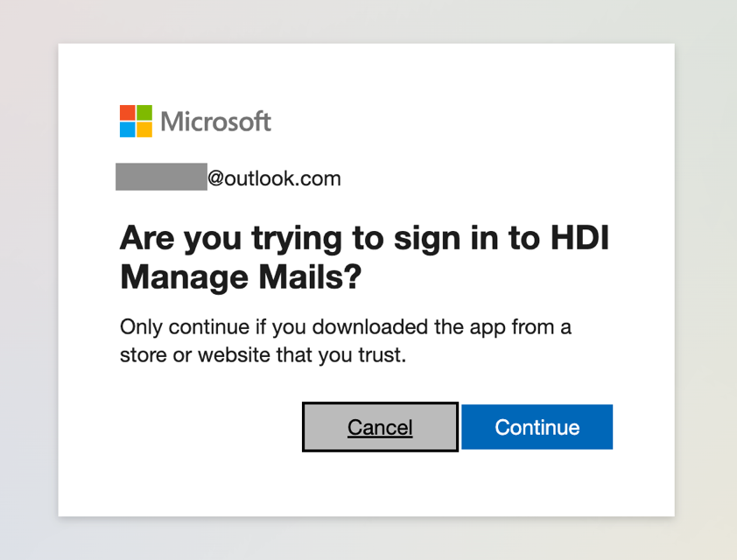Cancel the HDI Manage Mails sign-in
This screenshot has height=560, width=737.
coord(380,427)
